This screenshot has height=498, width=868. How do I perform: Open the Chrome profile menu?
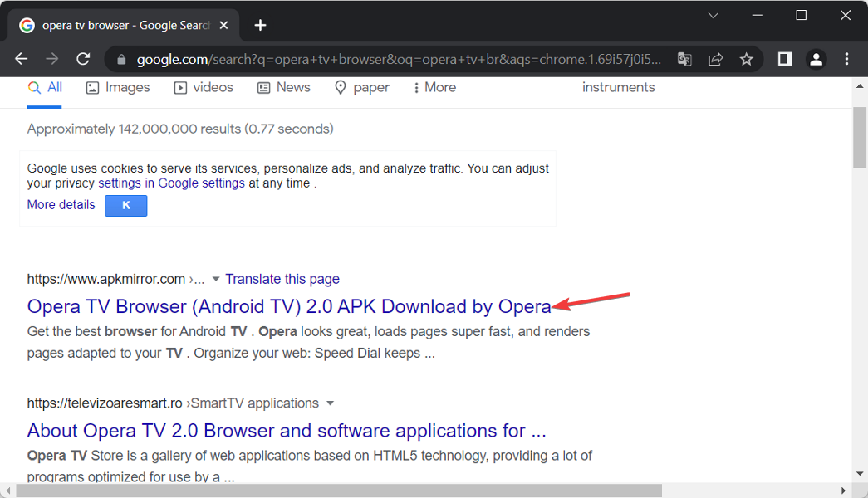pyautogui.click(x=816, y=59)
